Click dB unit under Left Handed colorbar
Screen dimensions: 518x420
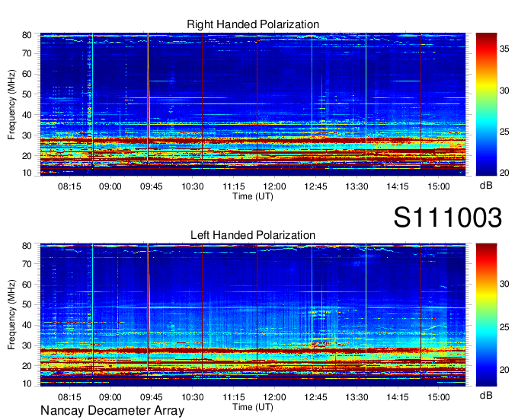tap(486, 395)
